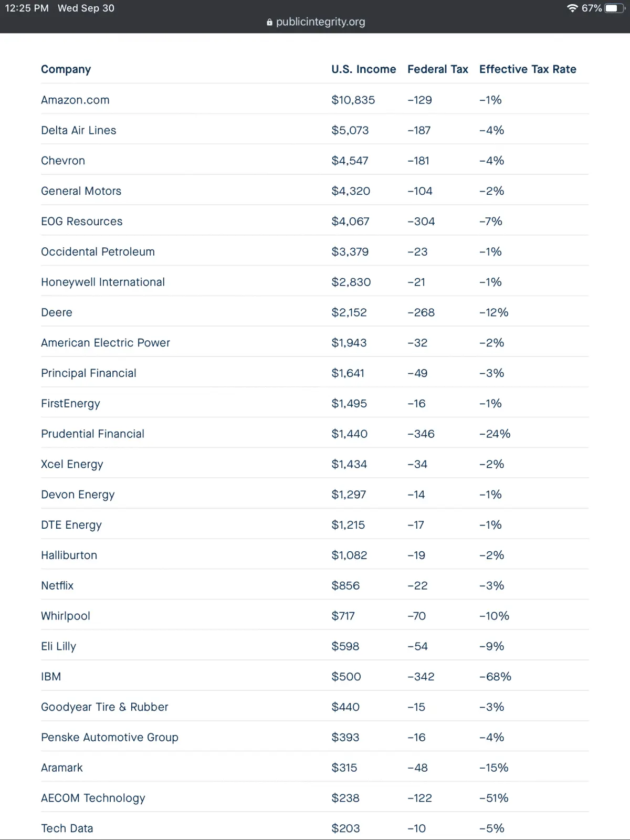Click the Honeywell International entry
Image resolution: width=630 pixels, height=840 pixels.
pos(103,282)
